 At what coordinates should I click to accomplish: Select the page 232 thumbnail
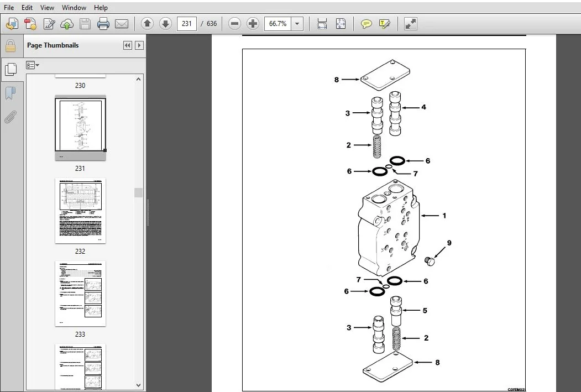(80, 211)
